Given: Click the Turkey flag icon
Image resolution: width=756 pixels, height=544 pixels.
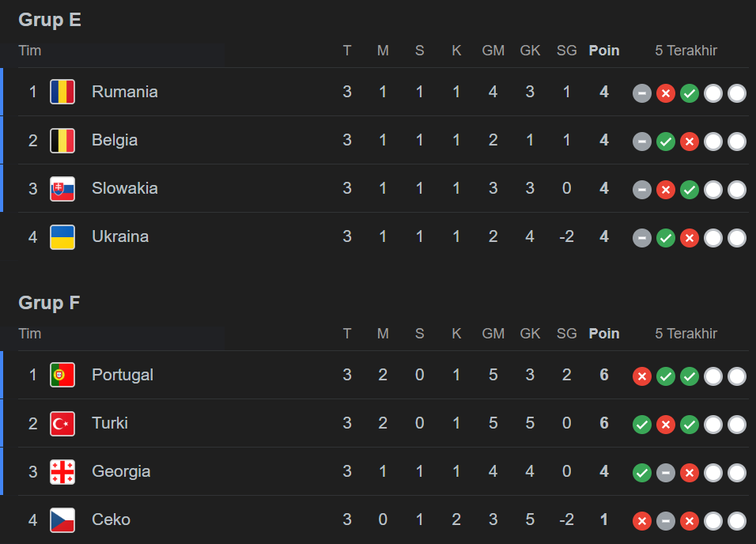Looking at the screenshot, I should pyautogui.click(x=62, y=423).
